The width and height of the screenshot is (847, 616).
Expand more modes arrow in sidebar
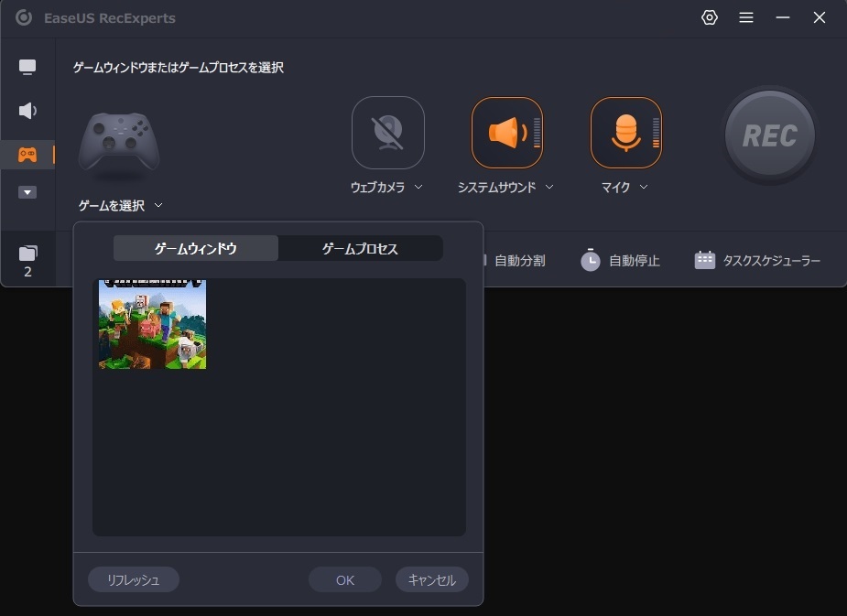(27, 192)
